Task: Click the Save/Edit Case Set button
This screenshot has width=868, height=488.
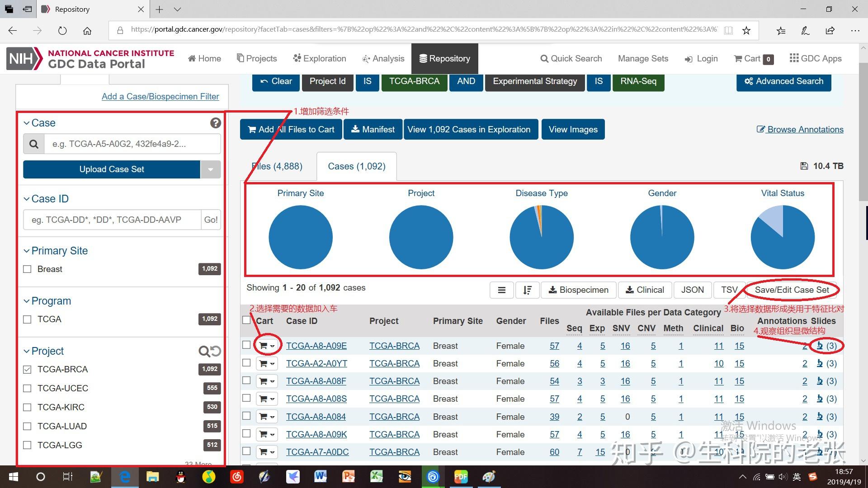Action: (x=792, y=290)
